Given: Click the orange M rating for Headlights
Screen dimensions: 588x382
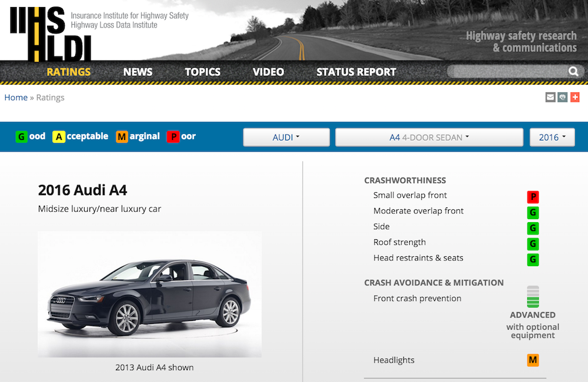Looking at the screenshot, I should point(533,360).
